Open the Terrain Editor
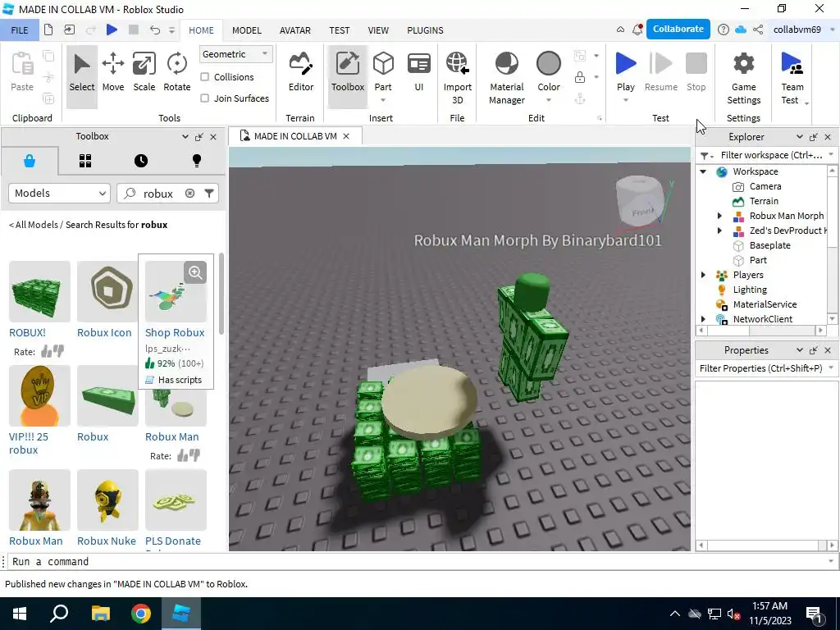This screenshot has width=840, height=630. click(300, 72)
